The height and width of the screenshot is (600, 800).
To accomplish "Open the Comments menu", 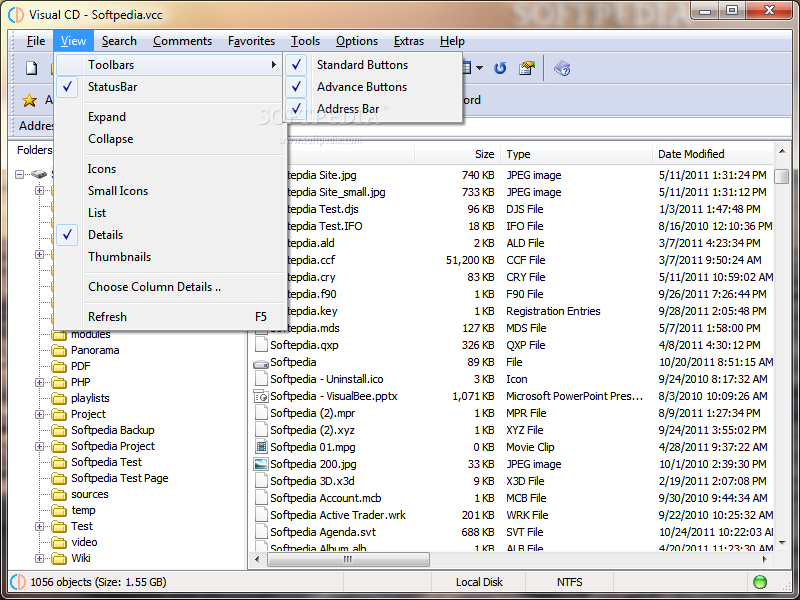I will coord(182,41).
